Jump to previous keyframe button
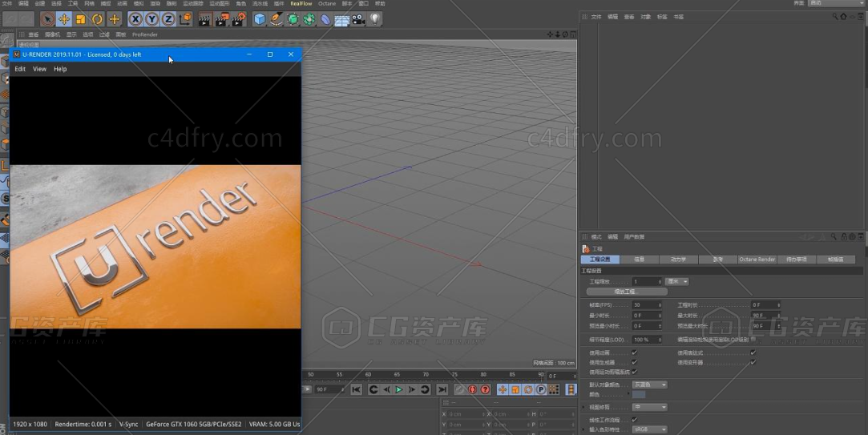This screenshot has height=435, width=868. pos(373,389)
